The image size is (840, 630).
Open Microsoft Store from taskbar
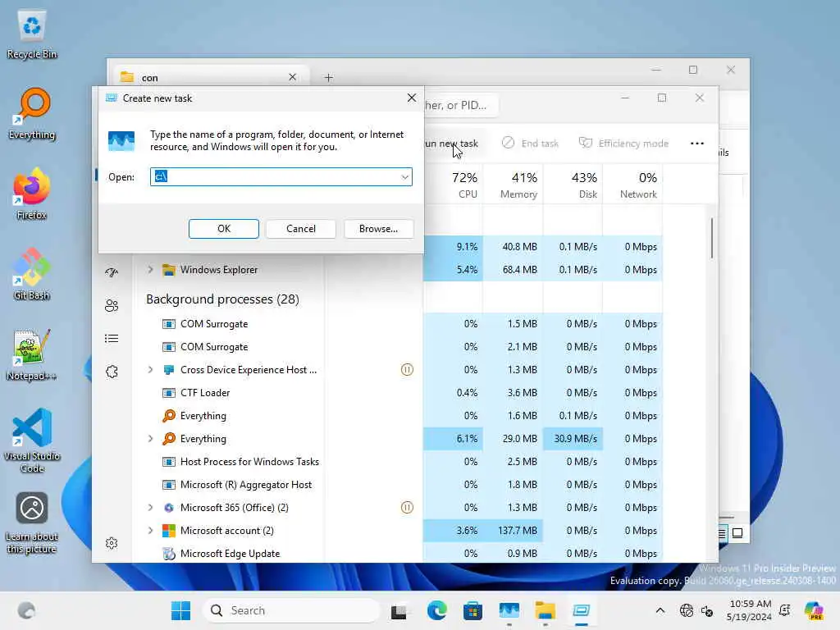click(472, 610)
